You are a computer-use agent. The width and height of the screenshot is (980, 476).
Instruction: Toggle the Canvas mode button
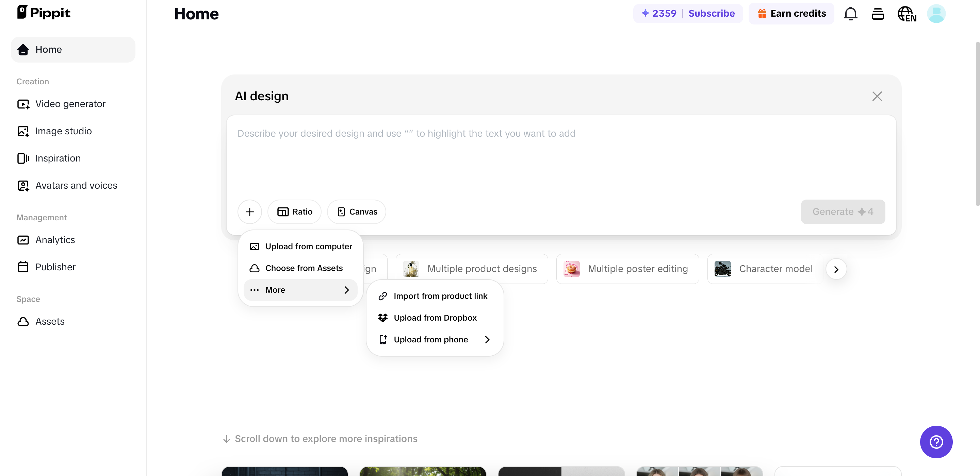pyautogui.click(x=357, y=212)
